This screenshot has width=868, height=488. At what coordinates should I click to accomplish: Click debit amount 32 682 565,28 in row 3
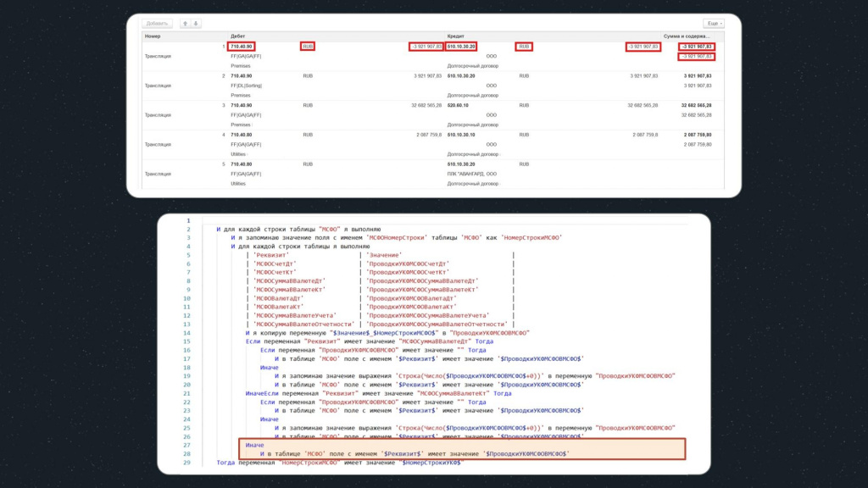[x=426, y=105]
